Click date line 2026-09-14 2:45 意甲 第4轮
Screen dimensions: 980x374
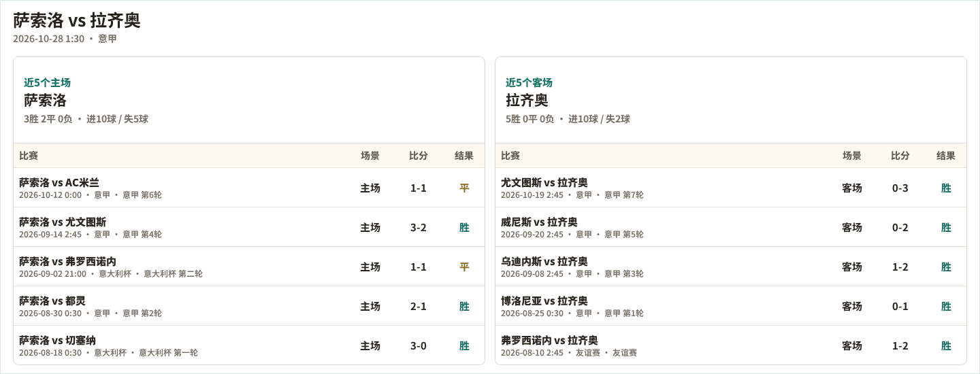coord(91,235)
